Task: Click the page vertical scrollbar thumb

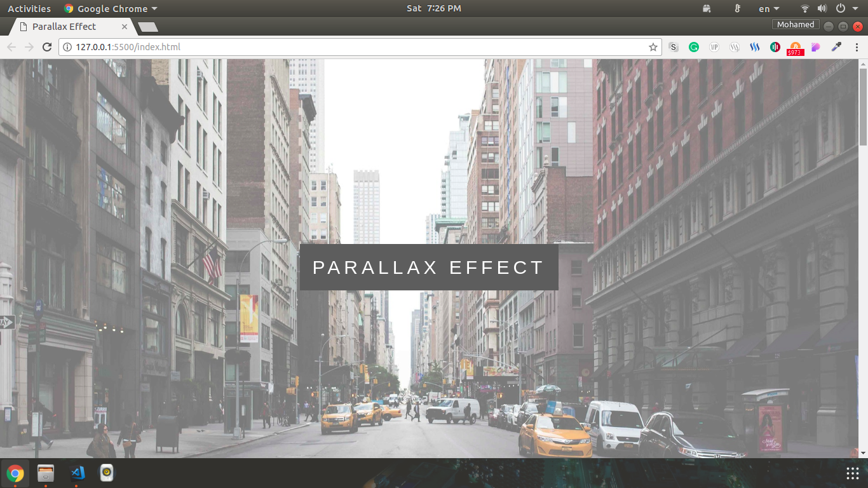Action: click(863, 107)
